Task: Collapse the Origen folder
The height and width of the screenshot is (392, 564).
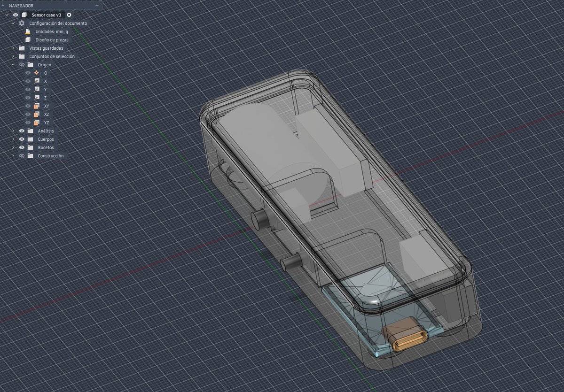Action: point(13,64)
